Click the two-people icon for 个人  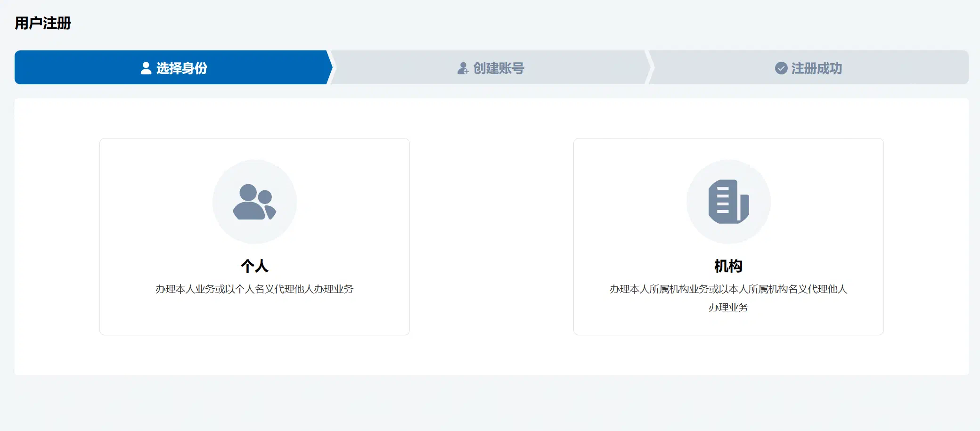(x=254, y=202)
